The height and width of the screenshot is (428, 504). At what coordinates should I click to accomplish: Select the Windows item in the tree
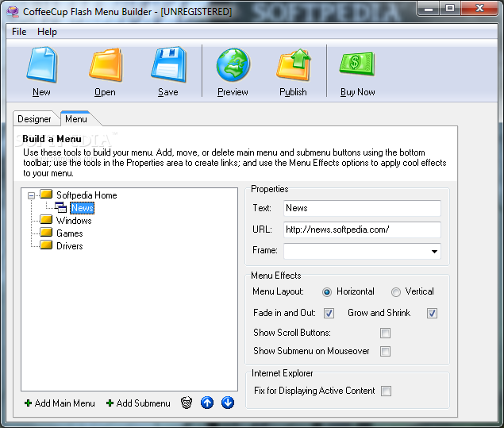pyautogui.click(x=74, y=221)
